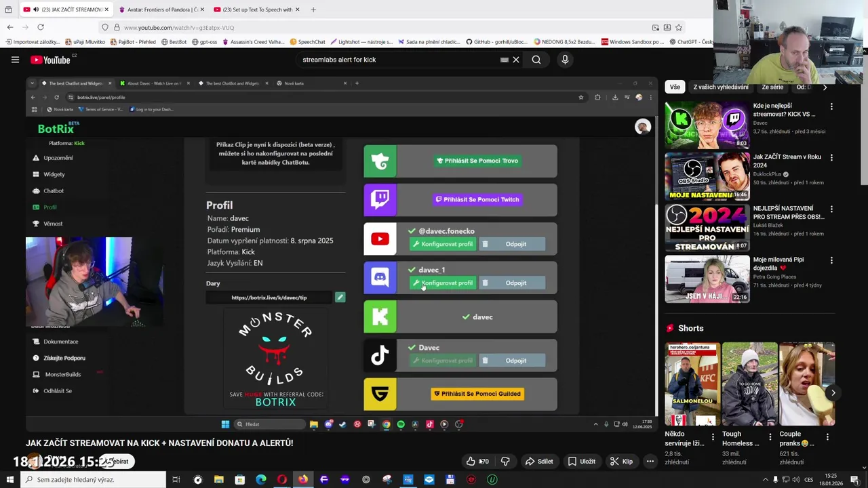
Task: Select 'Widgety' in the BotRix sidebar
Action: pyautogui.click(x=54, y=174)
